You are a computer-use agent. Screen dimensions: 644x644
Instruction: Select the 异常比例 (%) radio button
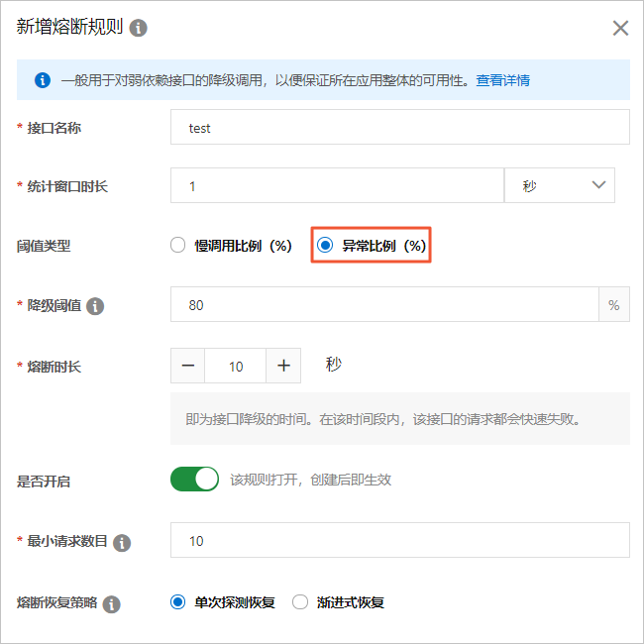[325, 245]
